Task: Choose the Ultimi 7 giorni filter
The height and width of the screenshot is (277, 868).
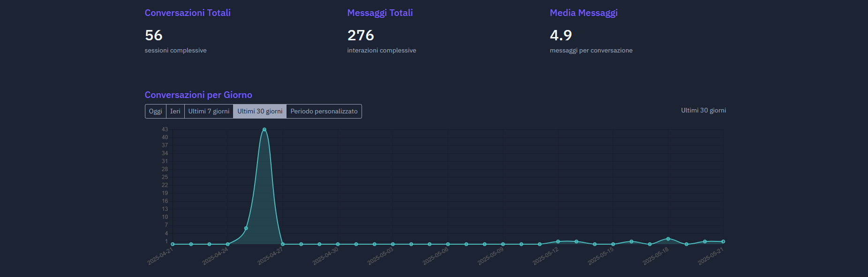Action: (209, 112)
